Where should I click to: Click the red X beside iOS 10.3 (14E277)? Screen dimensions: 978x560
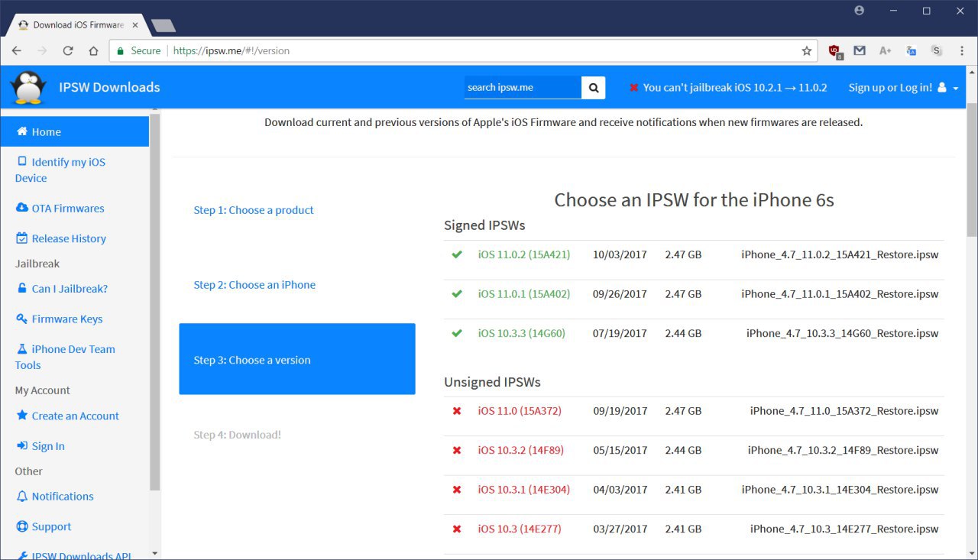[457, 529]
